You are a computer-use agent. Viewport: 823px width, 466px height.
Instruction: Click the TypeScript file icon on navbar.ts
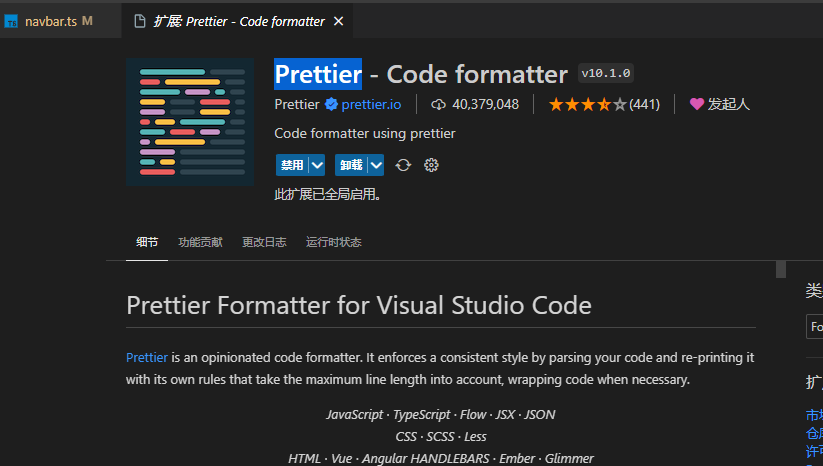pyautogui.click(x=11, y=22)
